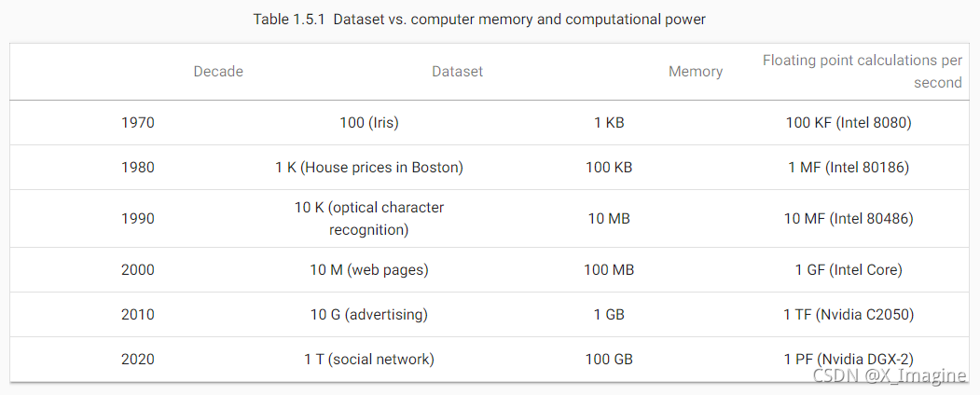Click the 1990 decade cell
The width and height of the screenshot is (980, 395).
pyautogui.click(x=138, y=219)
